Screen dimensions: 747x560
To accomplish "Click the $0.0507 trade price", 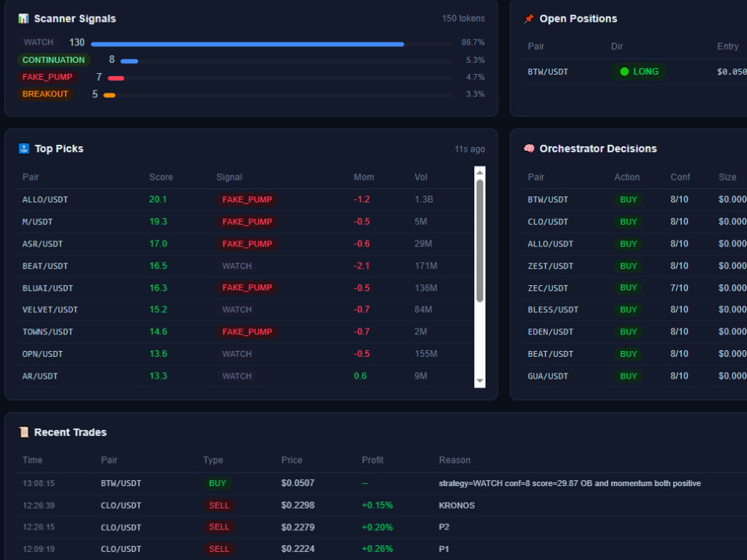I will [x=298, y=483].
